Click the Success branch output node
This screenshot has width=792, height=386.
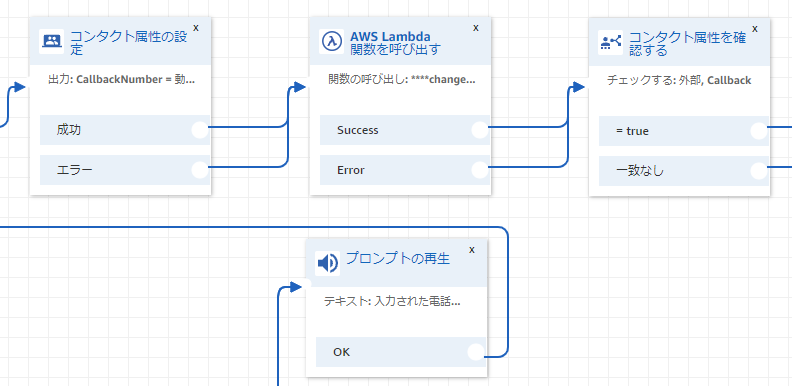pyautogui.click(x=480, y=130)
